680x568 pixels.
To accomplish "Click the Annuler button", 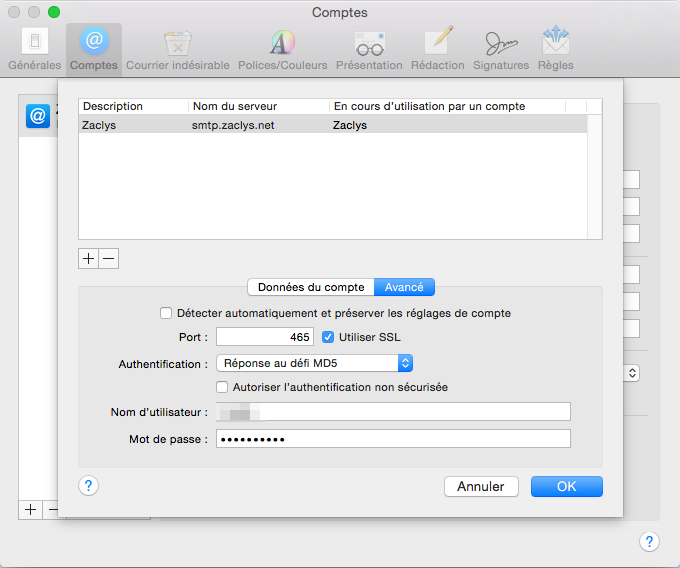I will 481,486.
